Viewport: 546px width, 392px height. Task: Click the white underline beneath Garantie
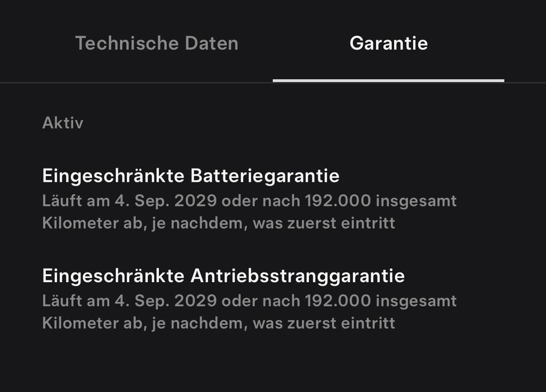388,81
